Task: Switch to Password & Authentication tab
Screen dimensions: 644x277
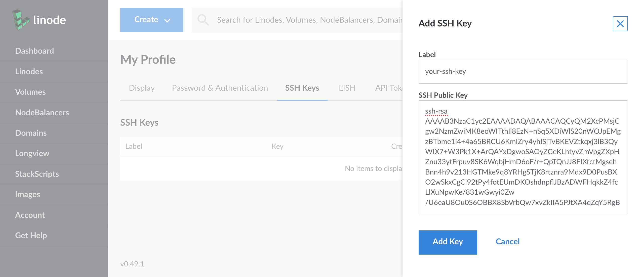Action: click(220, 88)
